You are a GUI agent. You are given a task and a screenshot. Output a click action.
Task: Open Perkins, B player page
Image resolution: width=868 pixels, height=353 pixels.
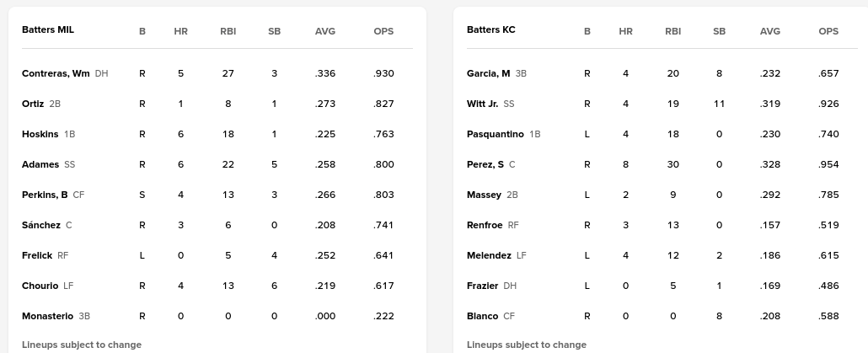tap(45, 195)
